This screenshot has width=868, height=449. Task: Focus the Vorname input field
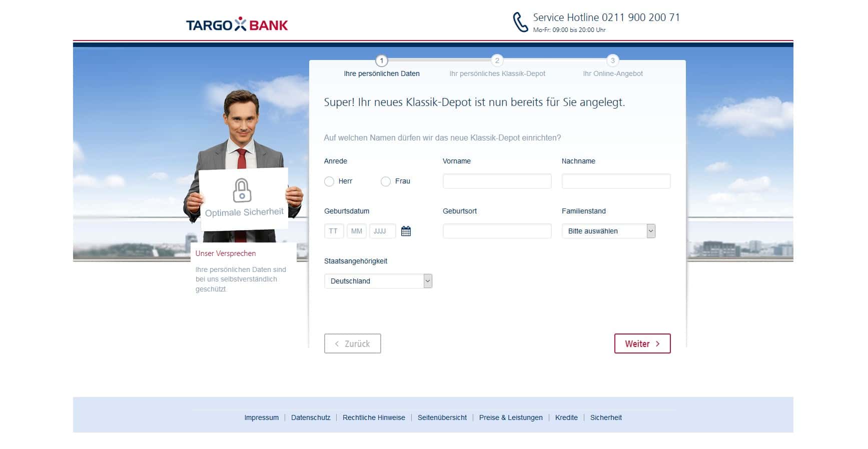[x=497, y=181]
